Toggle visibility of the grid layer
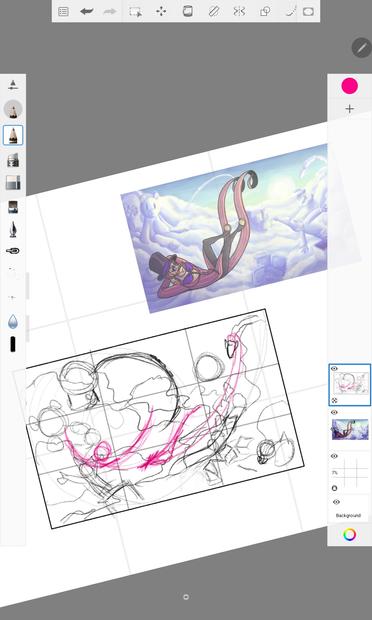Screen dimensions: 372x620 point(334,456)
